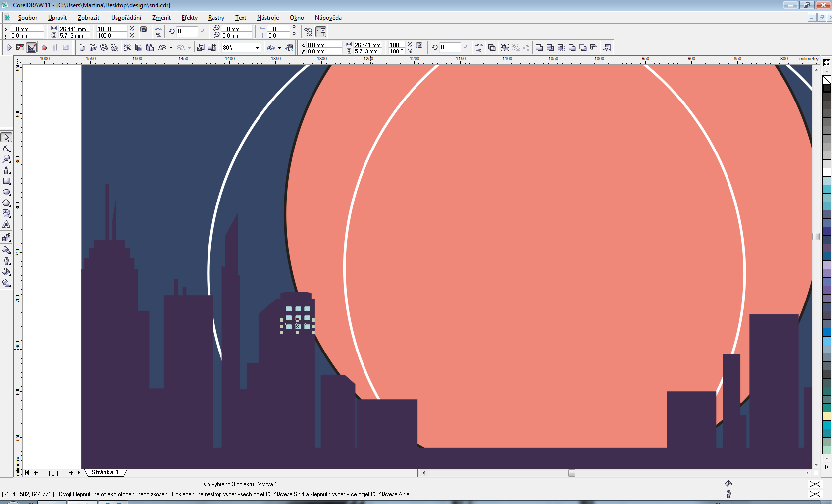Select the Interactive Fill tool

7,283
